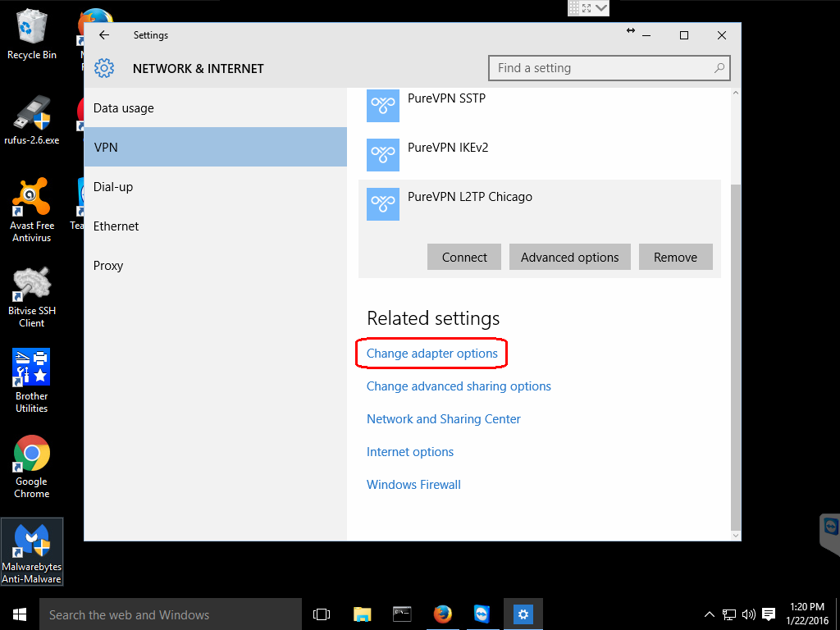Screen dimensions: 840x630
Task: Select Data usage in the sidebar
Action: [x=216, y=107]
